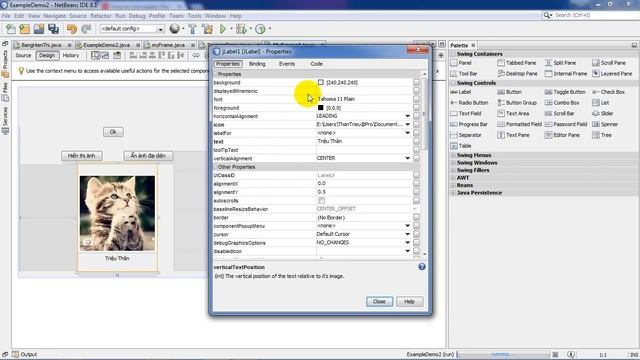
Task: Click the Redo arrow icon
Action: coord(86,29)
